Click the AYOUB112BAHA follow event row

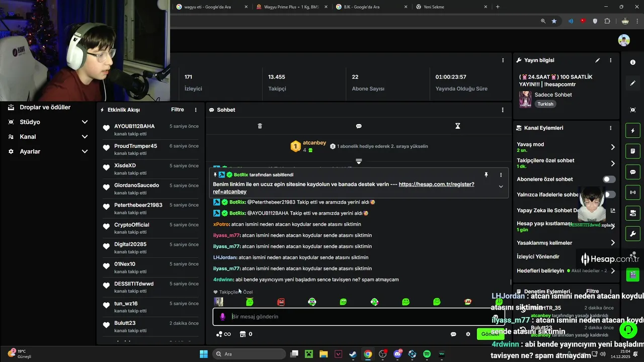point(150,130)
